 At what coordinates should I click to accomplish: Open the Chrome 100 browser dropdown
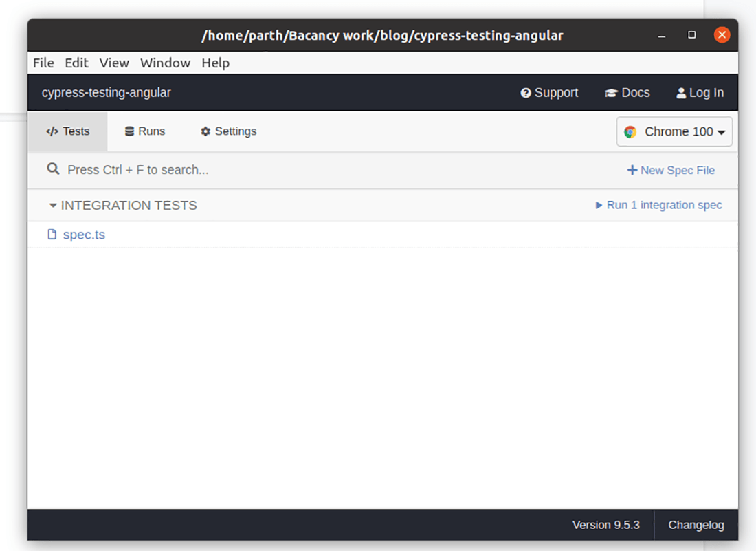(674, 131)
